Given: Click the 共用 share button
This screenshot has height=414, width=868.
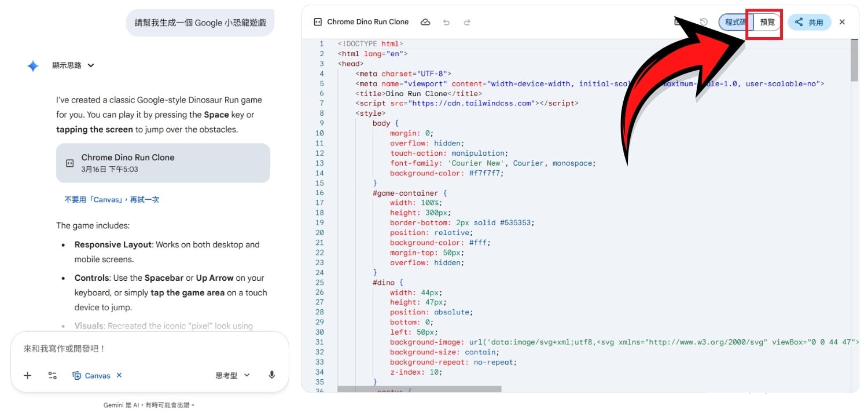Looking at the screenshot, I should click(809, 22).
